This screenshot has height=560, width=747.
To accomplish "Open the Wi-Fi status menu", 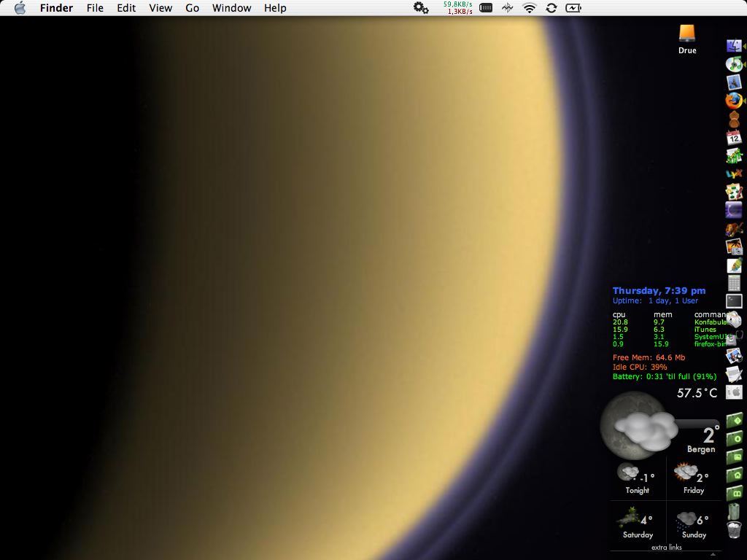I will [x=530, y=8].
